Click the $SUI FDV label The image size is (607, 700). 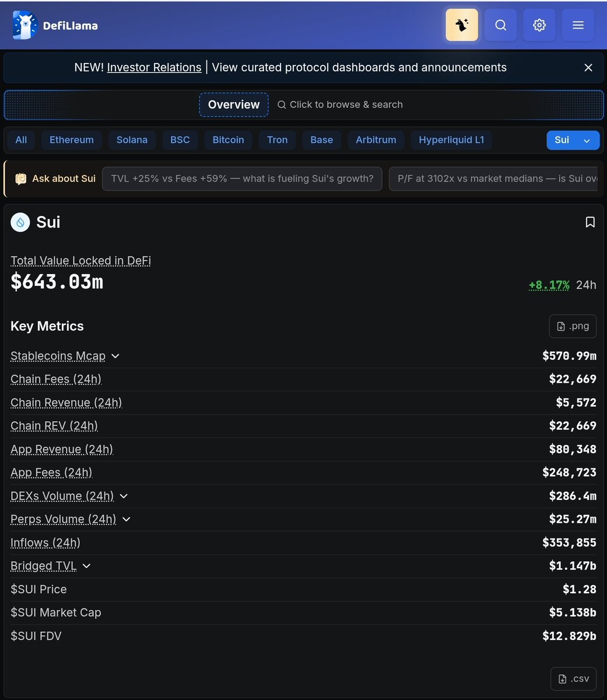point(36,636)
